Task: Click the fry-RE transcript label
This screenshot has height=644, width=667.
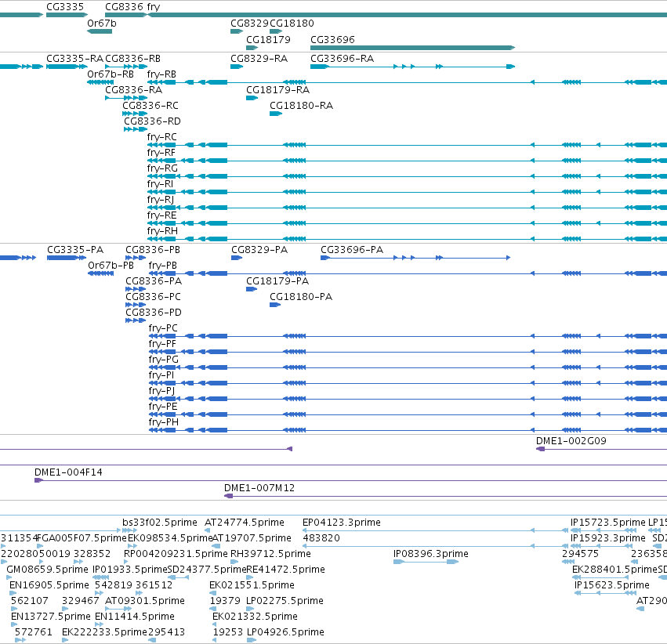Action: (162, 215)
